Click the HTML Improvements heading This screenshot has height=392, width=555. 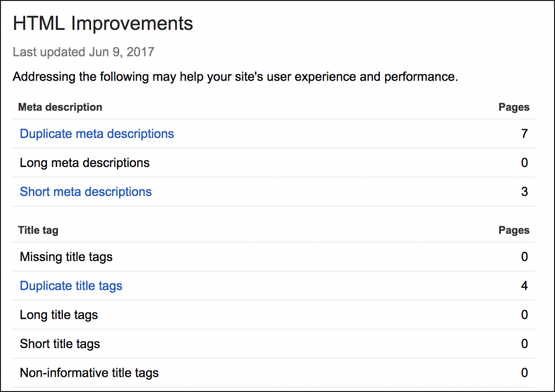pos(103,24)
